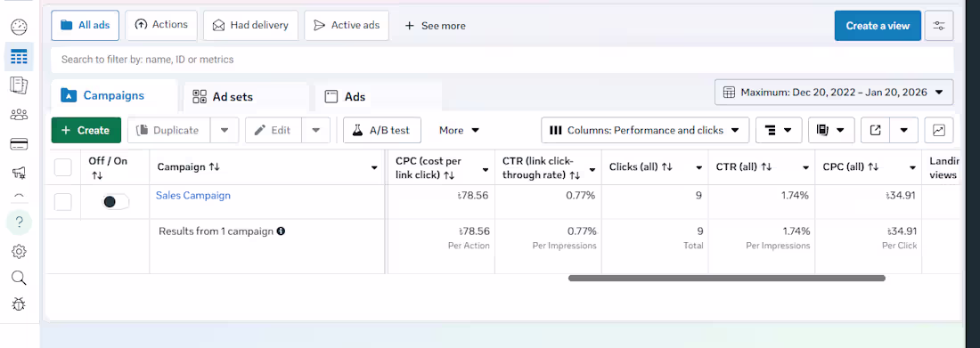Switch to the Ads tab
The height and width of the screenshot is (348, 980).
point(378,97)
